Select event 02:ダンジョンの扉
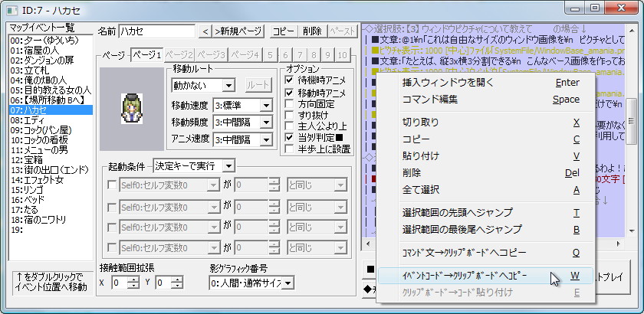 [x=51, y=61]
